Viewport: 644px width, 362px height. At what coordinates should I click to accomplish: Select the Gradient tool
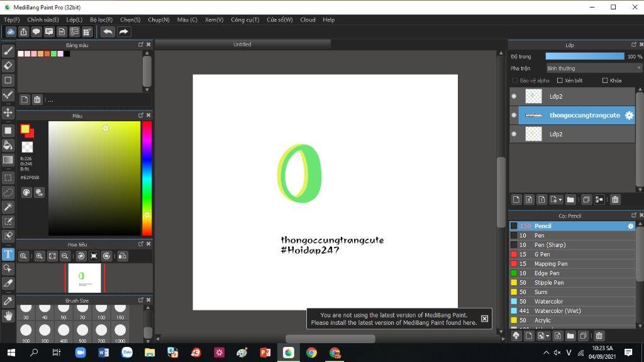pos(8,160)
